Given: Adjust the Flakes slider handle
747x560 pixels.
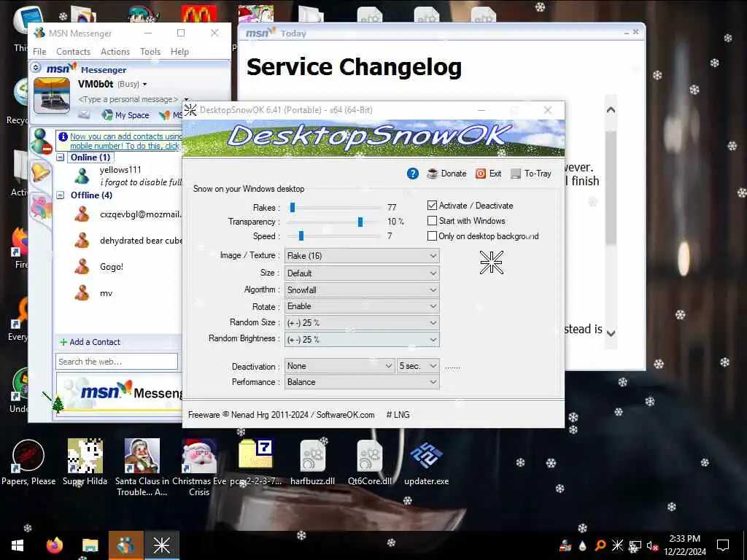Looking at the screenshot, I should coord(293,207).
